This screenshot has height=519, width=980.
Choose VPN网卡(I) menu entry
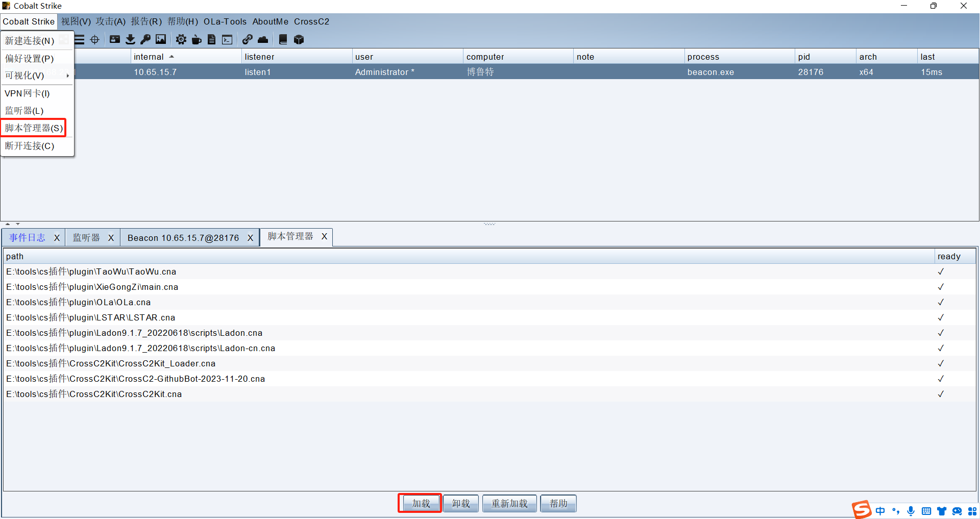tap(37, 93)
